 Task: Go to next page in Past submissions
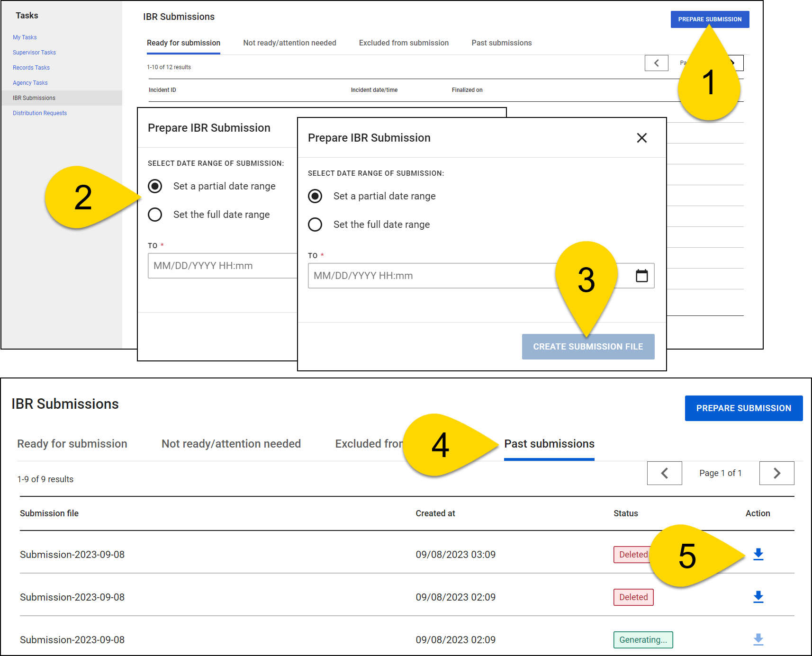[x=776, y=473]
